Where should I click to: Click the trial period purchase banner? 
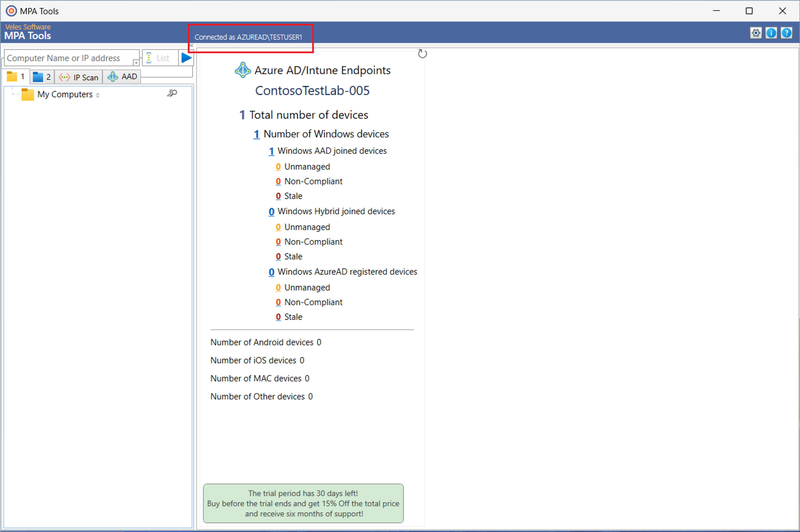303,503
